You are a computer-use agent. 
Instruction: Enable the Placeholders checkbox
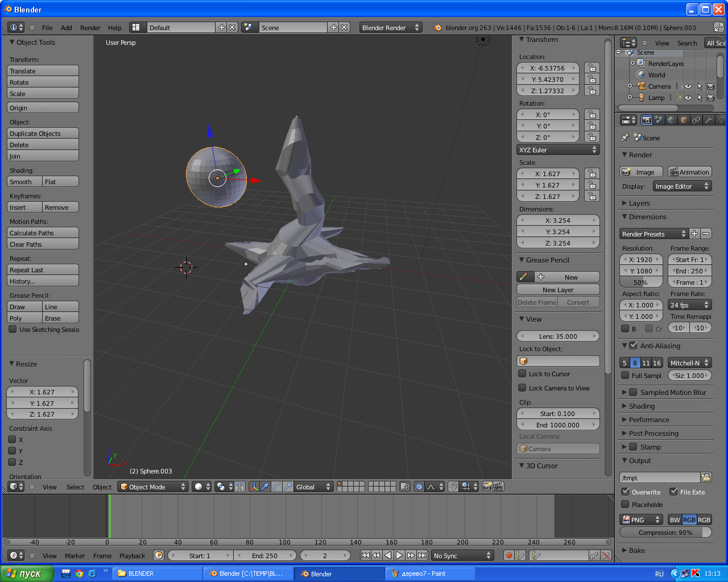point(625,504)
